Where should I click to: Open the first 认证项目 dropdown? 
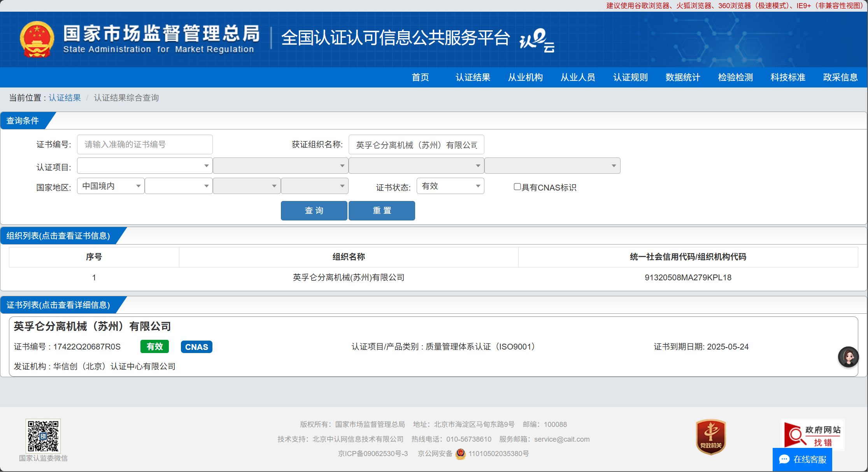[x=145, y=166]
